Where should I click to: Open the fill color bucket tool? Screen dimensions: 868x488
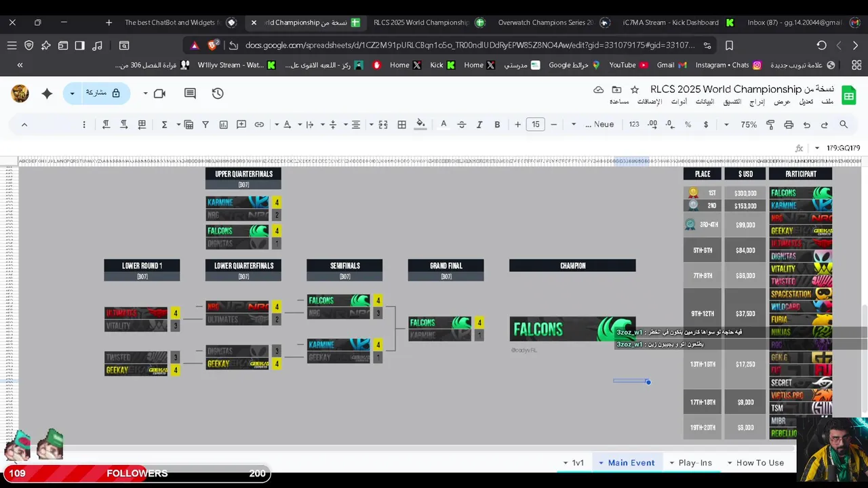point(420,124)
